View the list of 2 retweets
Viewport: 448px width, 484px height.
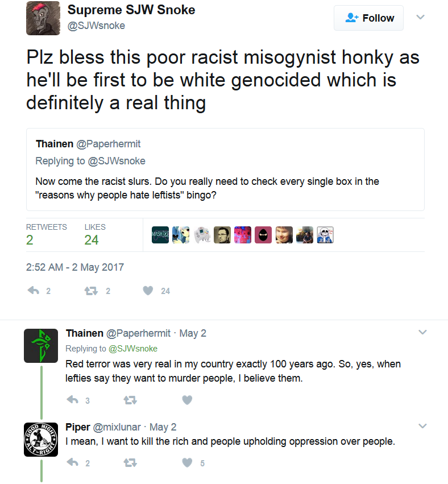tap(46, 234)
